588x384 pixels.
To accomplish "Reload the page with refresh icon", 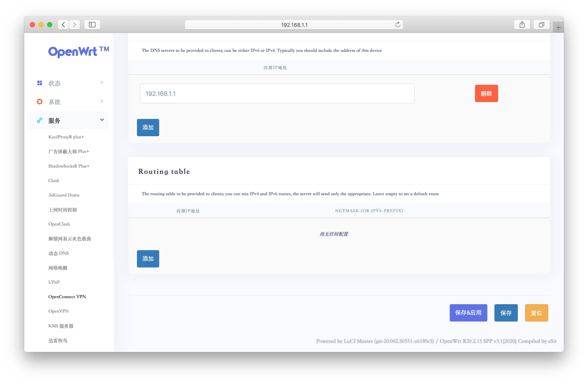I will (397, 25).
